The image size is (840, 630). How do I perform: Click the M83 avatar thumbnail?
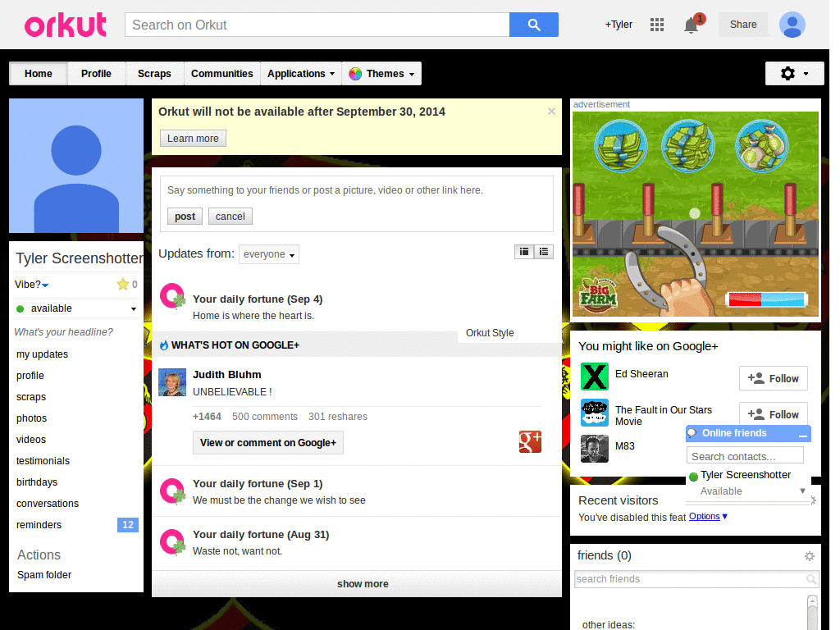click(x=595, y=449)
